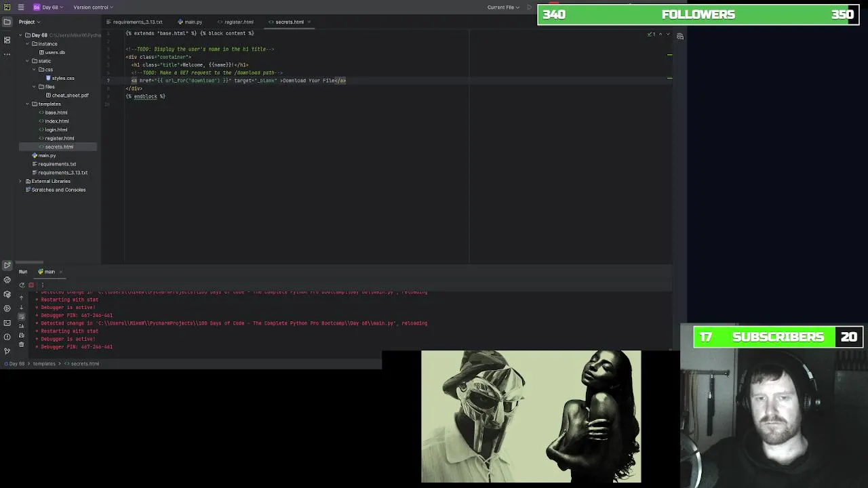Click the PyCharm logo icon
The image size is (868, 488).
click(7, 7)
